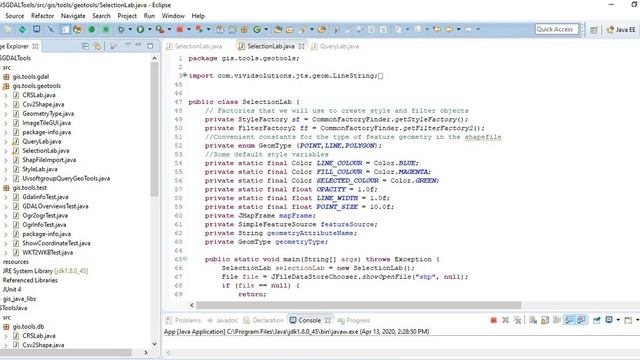Open the Run dropdown arrow beside green Run
The width and height of the screenshot is (640, 360).
point(150,29)
